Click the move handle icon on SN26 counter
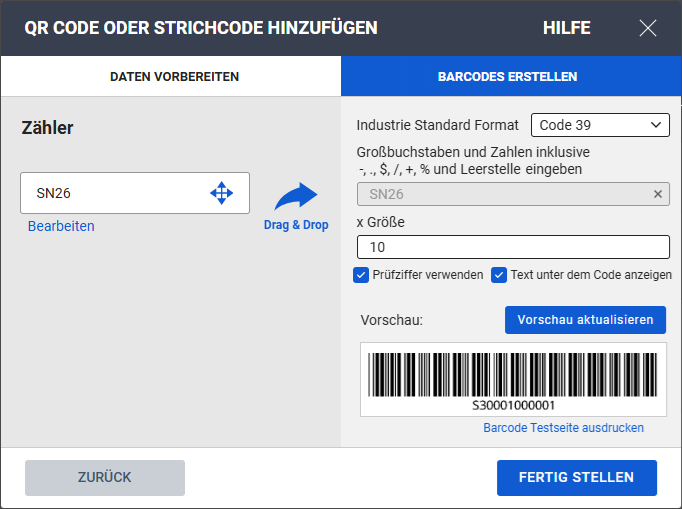This screenshot has height=509, width=682. [221, 193]
